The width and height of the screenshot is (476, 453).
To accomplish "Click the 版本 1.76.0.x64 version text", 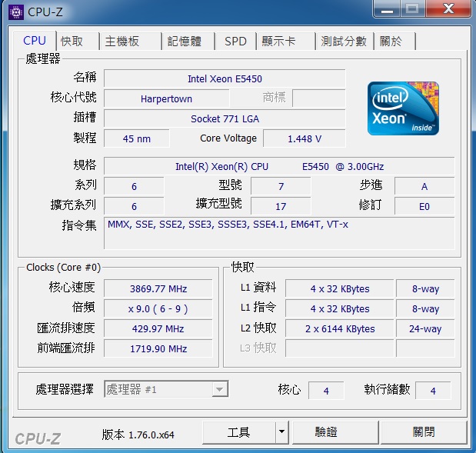I will (x=138, y=435).
